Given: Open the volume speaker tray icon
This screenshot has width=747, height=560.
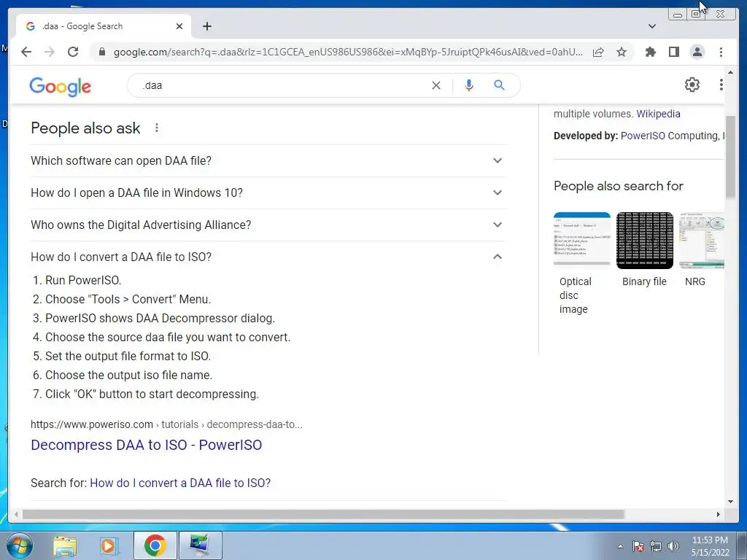Looking at the screenshot, I should click(x=673, y=546).
